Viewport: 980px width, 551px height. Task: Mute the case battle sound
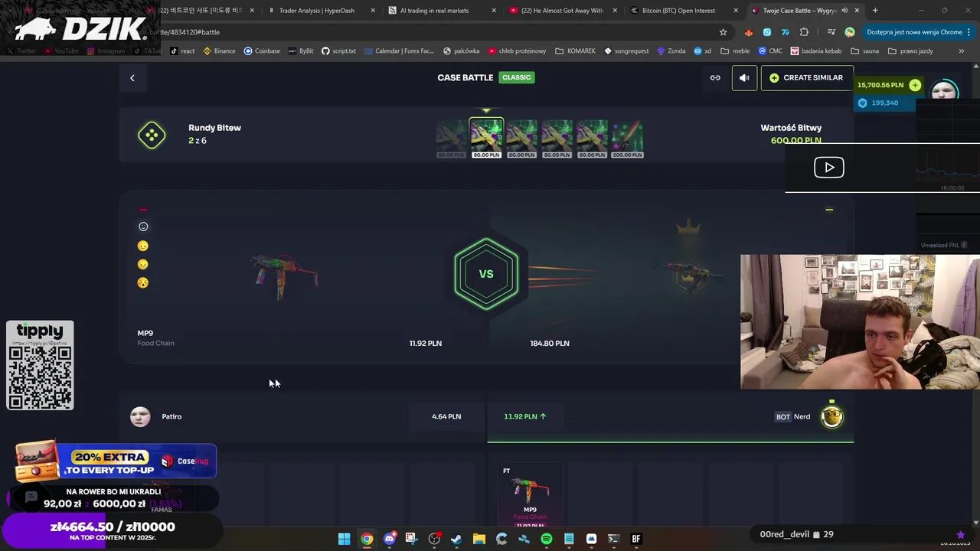744,77
